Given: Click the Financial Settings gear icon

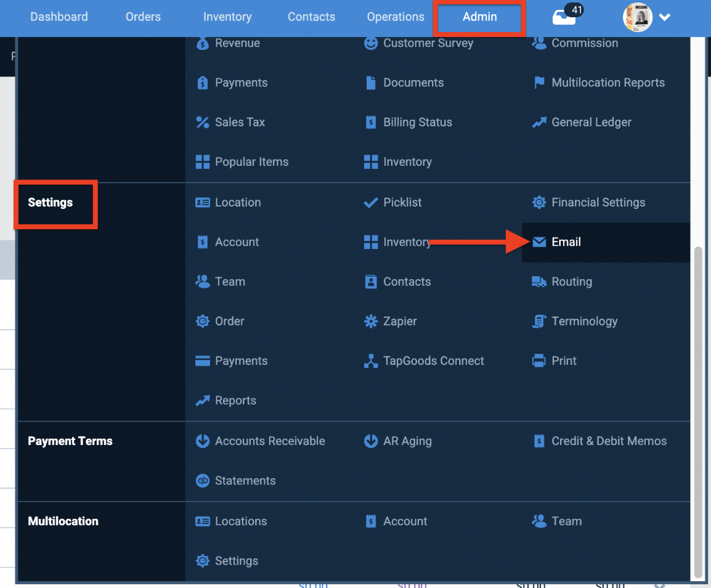Looking at the screenshot, I should (538, 202).
